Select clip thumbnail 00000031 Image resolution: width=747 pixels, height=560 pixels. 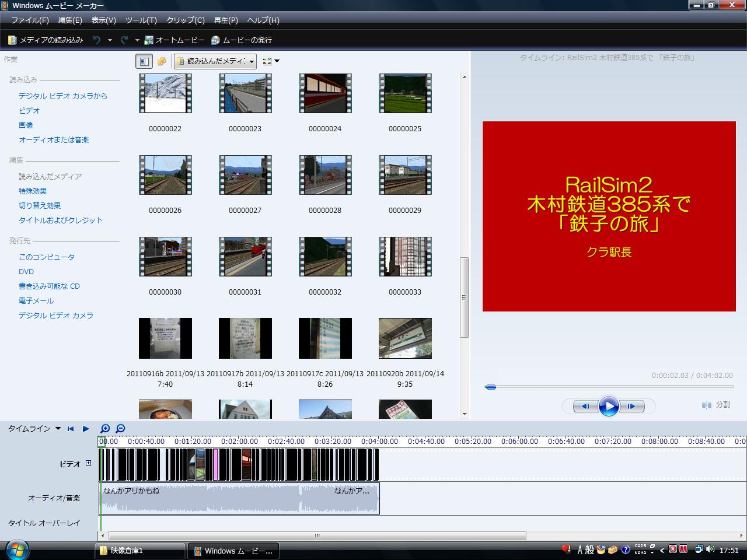tap(245, 257)
